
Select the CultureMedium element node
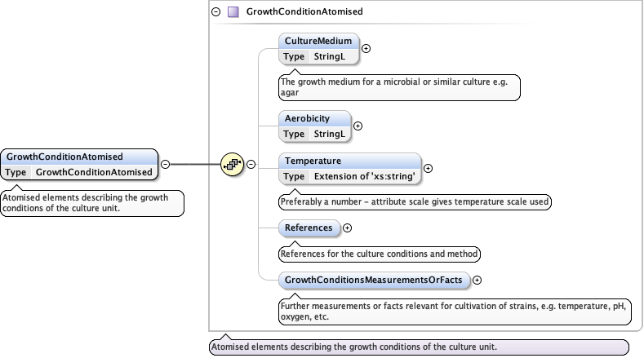[318, 41]
